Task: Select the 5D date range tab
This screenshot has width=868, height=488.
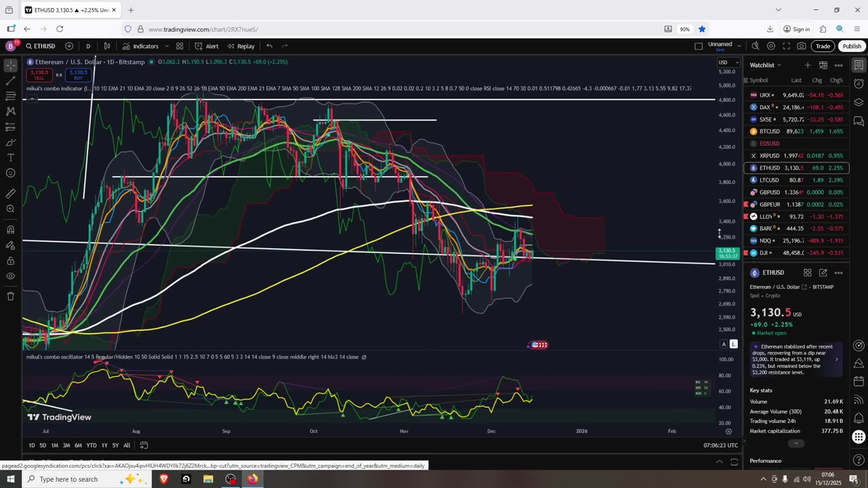Action: [43, 445]
